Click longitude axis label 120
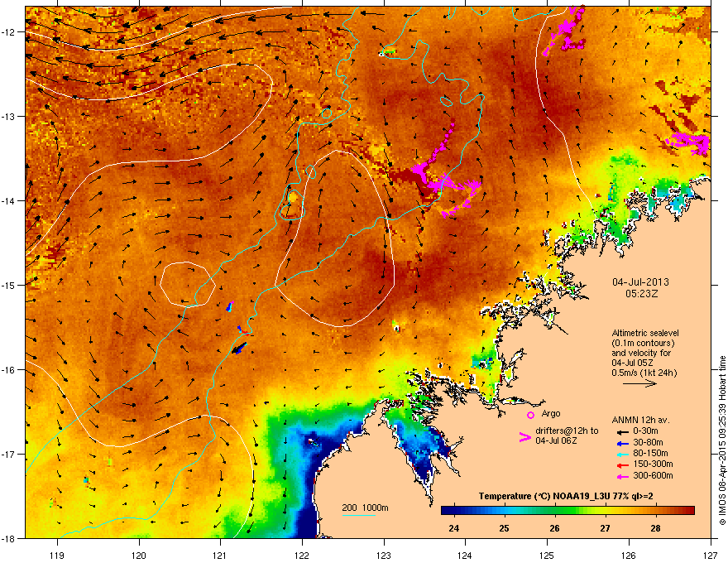The height and width of the screenshot is (563, 728). coord(139,555)
